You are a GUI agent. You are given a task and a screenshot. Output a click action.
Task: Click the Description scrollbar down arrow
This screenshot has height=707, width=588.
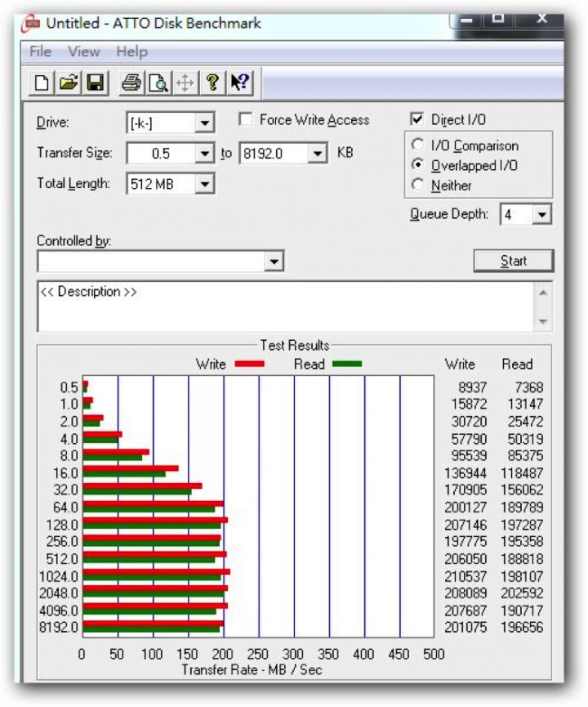(x=543, y=321)
